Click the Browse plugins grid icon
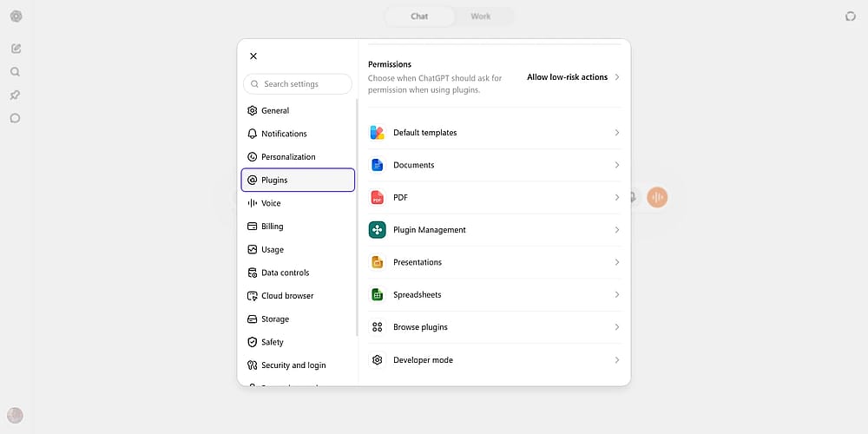This screenshot has width=868, height=434. click(377, 327)
